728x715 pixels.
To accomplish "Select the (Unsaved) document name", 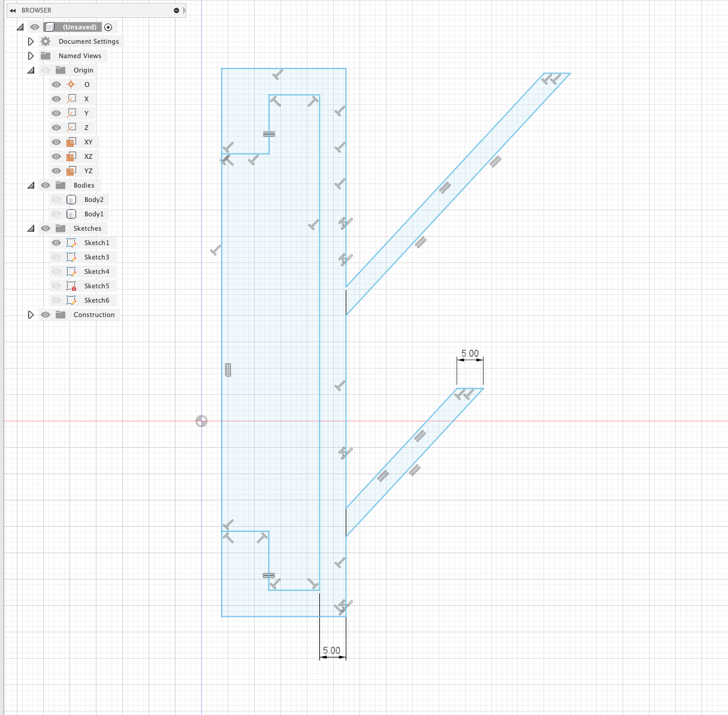I will (x=79, y=27).
